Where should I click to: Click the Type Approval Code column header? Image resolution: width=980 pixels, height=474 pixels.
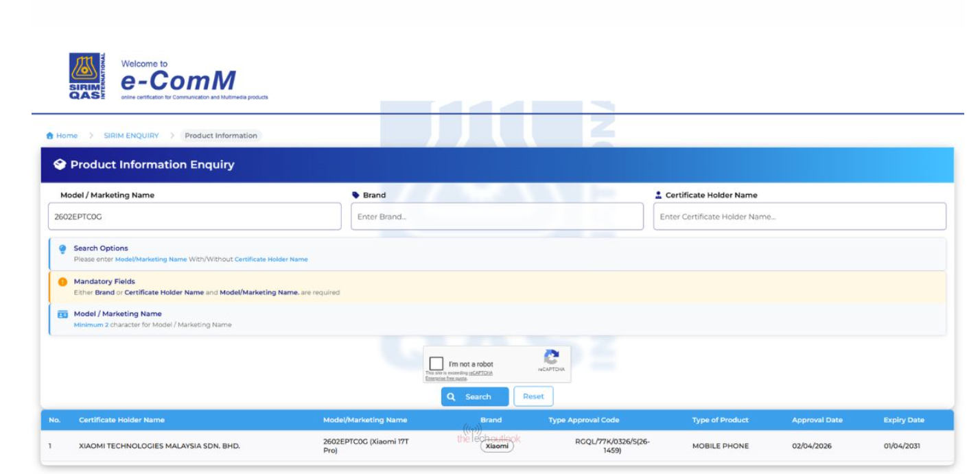(x=585, y=420)
